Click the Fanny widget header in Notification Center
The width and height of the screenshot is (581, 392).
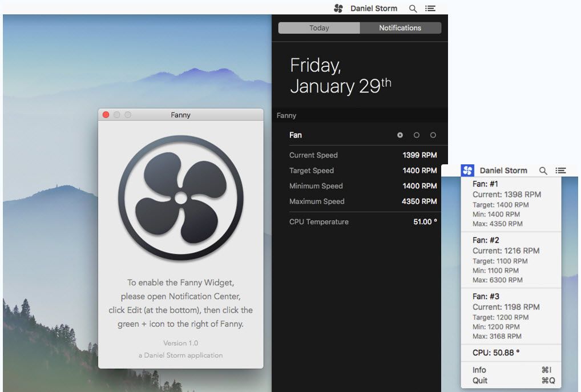(287, 116)
